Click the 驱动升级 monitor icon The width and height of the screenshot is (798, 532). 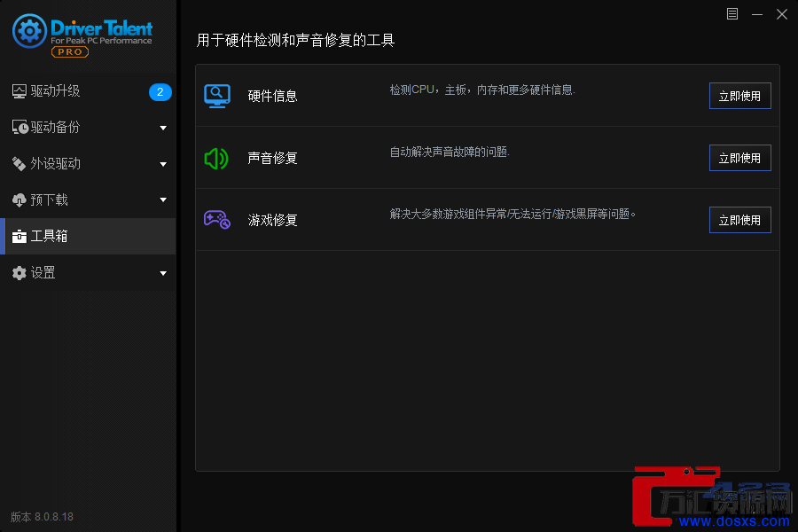20,91
